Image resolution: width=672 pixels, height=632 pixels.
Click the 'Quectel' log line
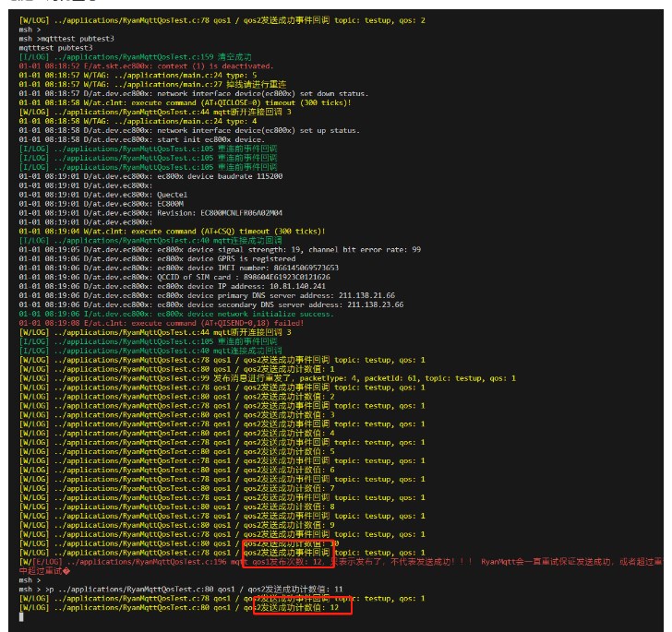pos(103,195)
